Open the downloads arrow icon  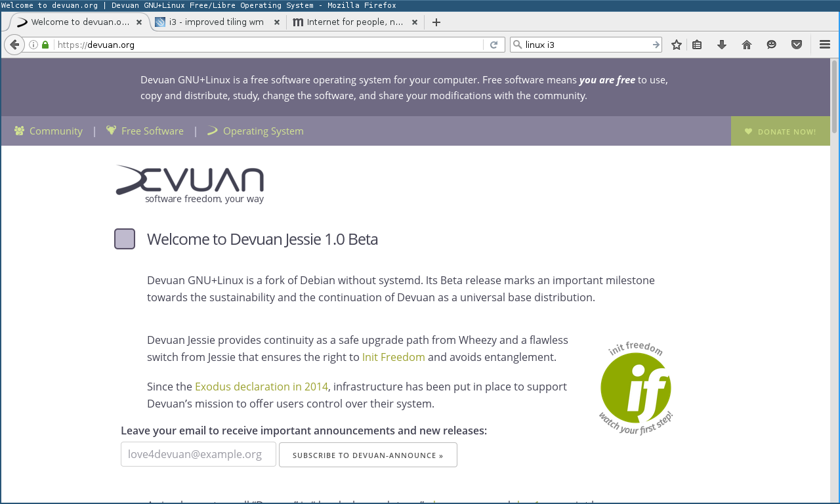722,45
